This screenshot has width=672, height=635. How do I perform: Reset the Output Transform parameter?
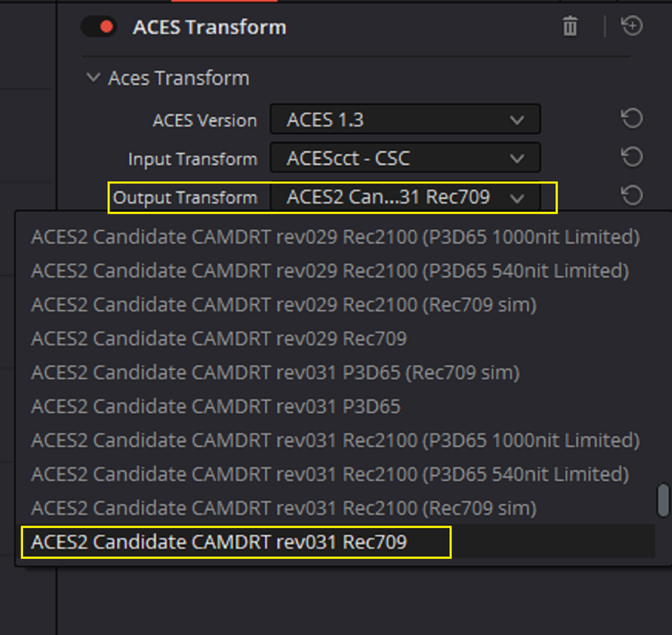[632, 196]
